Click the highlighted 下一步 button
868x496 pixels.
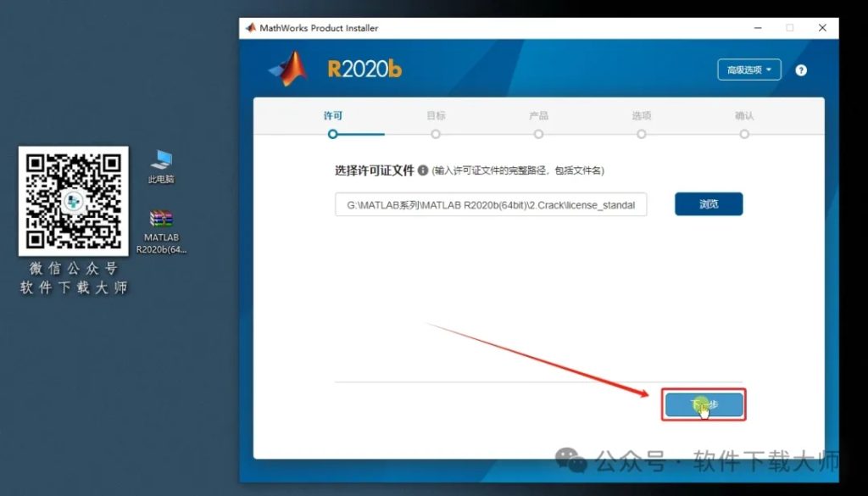[704, 405]
